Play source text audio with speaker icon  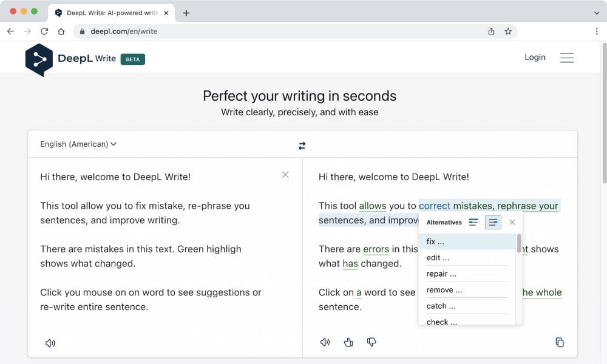(x=50, y=343)
